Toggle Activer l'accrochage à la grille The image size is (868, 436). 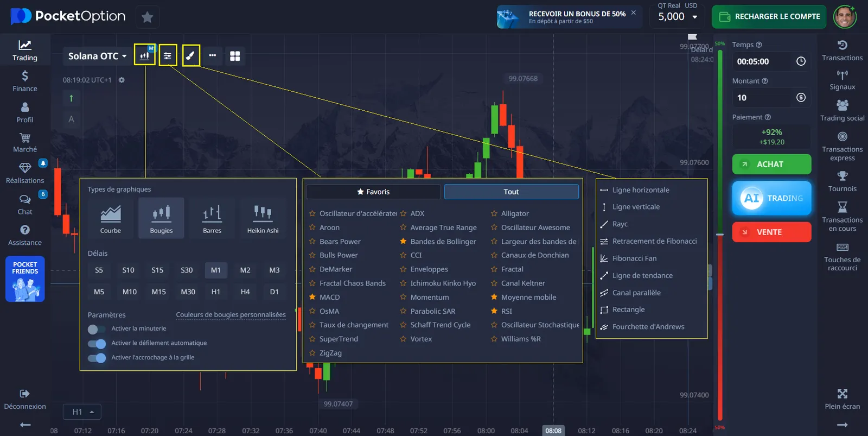click(97, 358)
